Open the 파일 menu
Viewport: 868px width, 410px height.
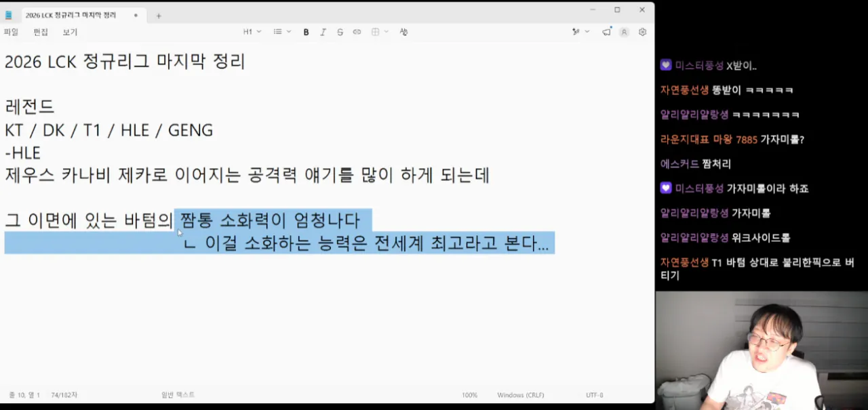click(11, 32)
